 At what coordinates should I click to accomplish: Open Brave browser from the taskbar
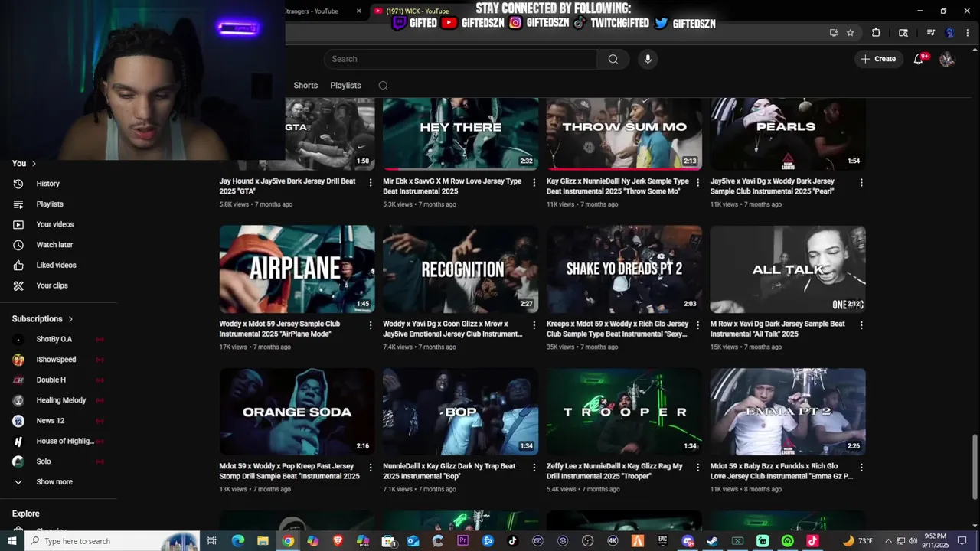click(338, 541)
